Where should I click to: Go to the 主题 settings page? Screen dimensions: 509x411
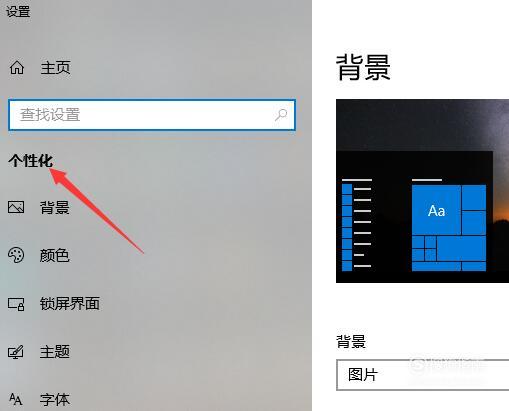55,352
